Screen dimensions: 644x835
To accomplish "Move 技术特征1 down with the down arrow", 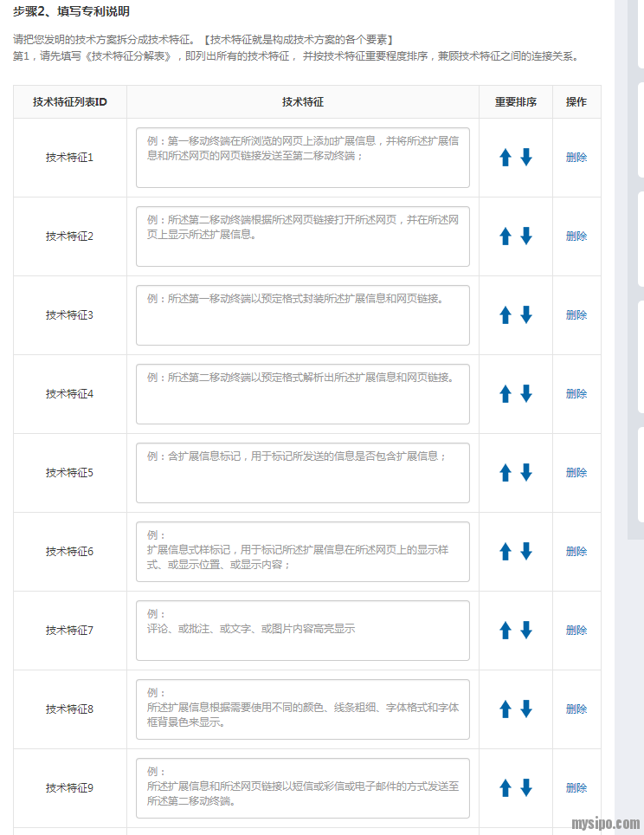I will pos(526,158).
